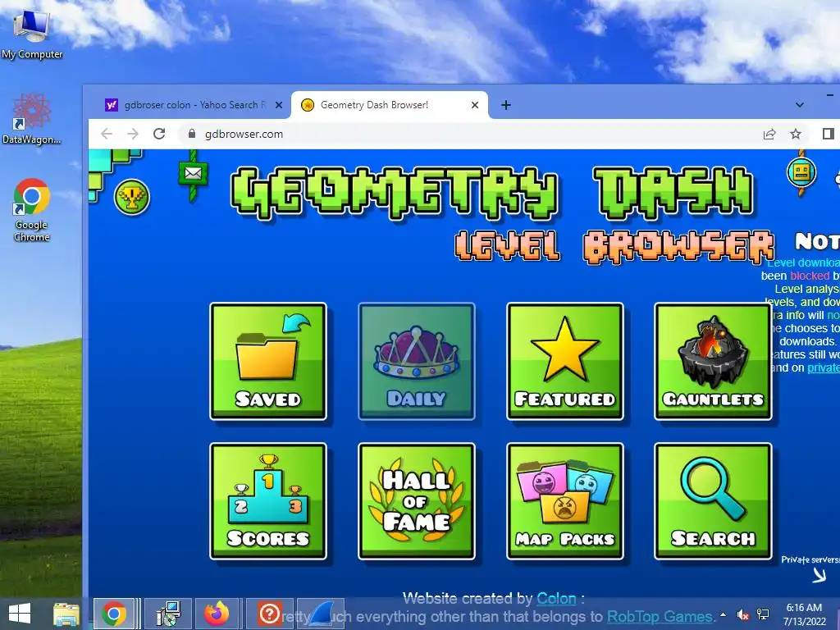Open the blue shark fin taskbar app
Image resolution: width=840 pixels, height=630 pixels.
322,614
